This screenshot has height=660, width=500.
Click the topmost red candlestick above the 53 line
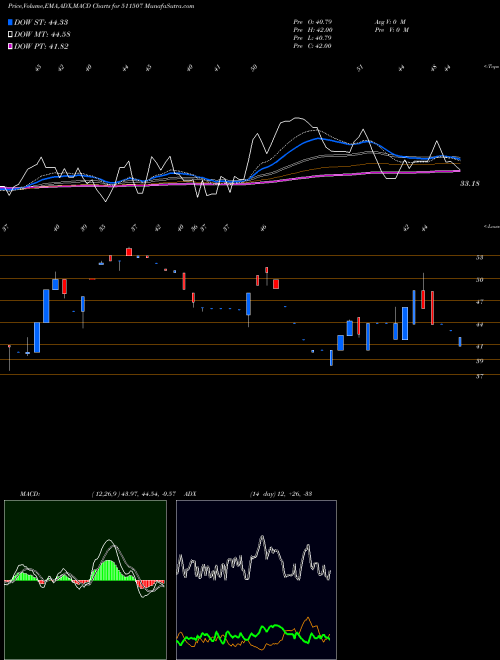coord(129,252)
